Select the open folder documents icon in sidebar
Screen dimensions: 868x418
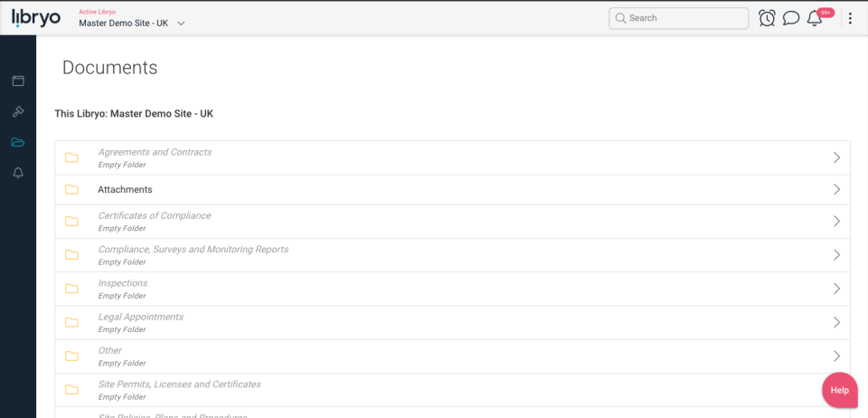(x=18, y=142)
